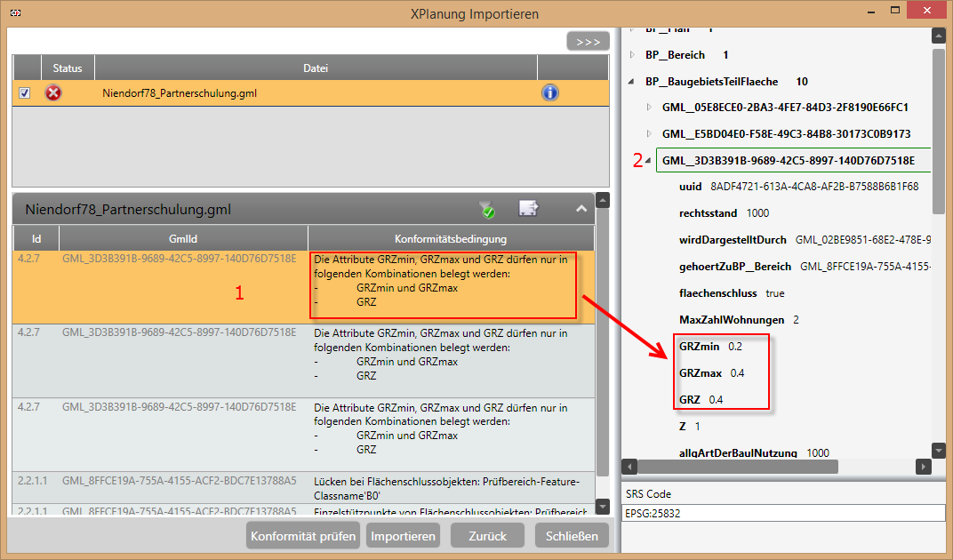Viewport: 953px width, 560px height.
Task: Click the filter with green checkmark icon
Action: coord(486,210)
